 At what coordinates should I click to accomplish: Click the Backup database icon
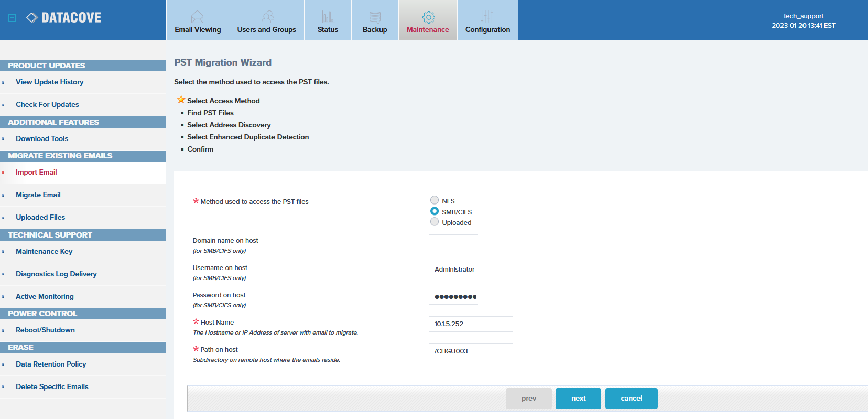pos(375,17)
